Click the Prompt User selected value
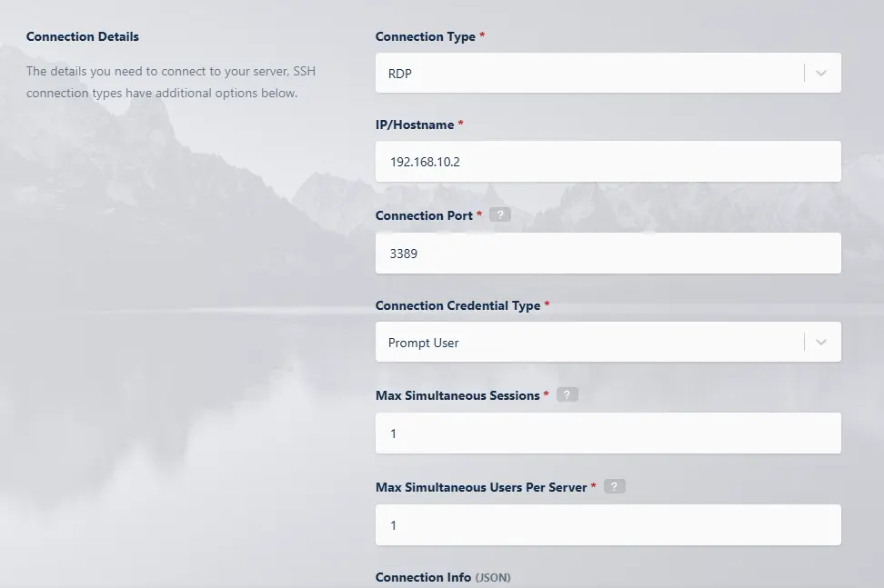This screenshot has width=884, height=588. coord(423,343)
